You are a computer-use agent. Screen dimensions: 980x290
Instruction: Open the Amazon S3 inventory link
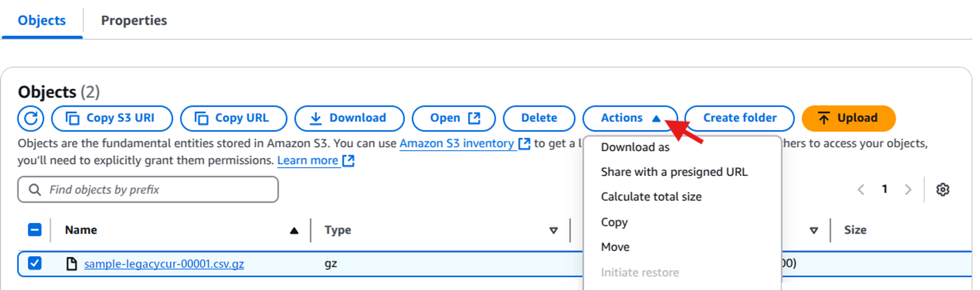pos(456,143)
